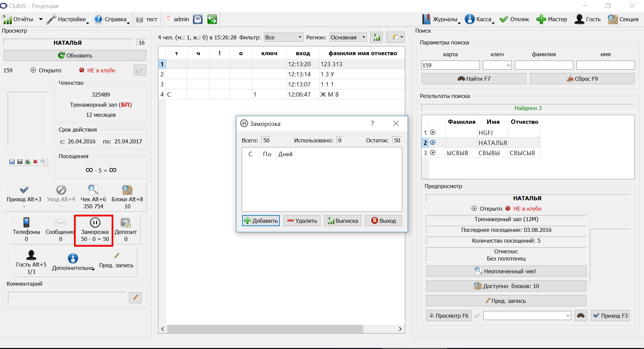Click the load photo icon under the picture
644x349 pixels.
coord(12,162)
